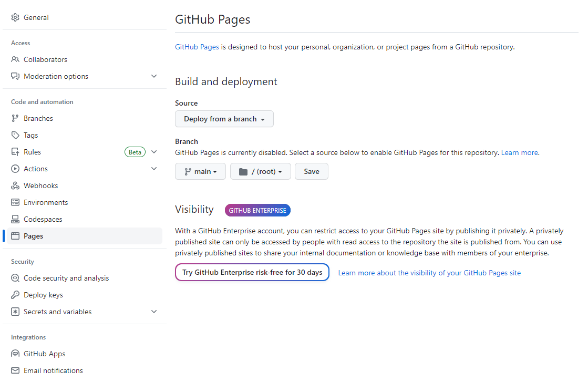
Task: Click the Tags label icon
Action: pos(15,135)
